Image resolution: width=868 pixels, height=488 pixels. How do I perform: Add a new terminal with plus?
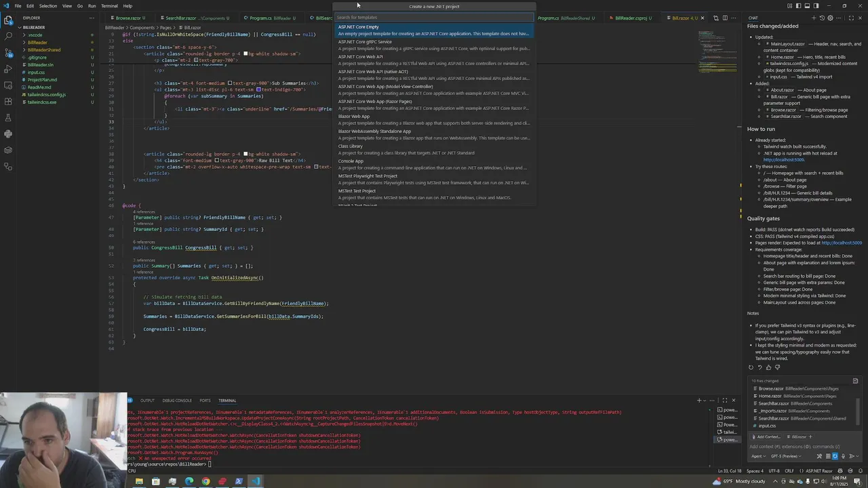[699, 401]
